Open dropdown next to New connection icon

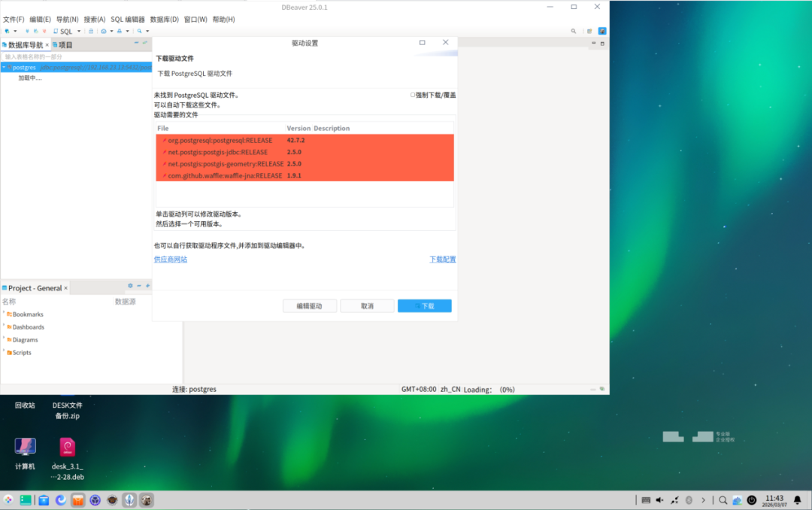coord(15,31)
